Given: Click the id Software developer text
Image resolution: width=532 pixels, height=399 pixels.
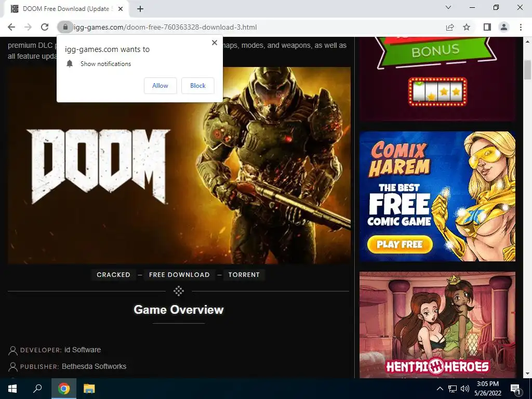Looking at the screenshot, I should click(83, 350).
